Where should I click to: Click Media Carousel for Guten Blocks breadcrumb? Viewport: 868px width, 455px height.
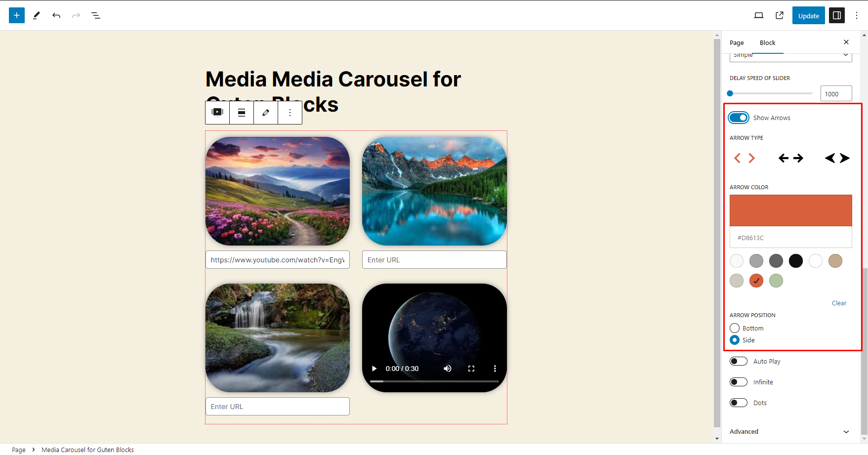click(x=87, y=450)
